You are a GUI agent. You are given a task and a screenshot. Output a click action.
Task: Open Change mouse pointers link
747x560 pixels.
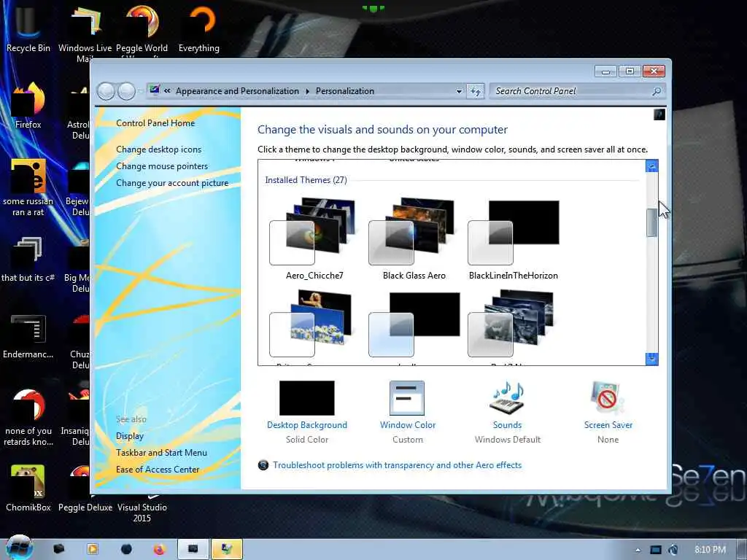coord(162,166)
